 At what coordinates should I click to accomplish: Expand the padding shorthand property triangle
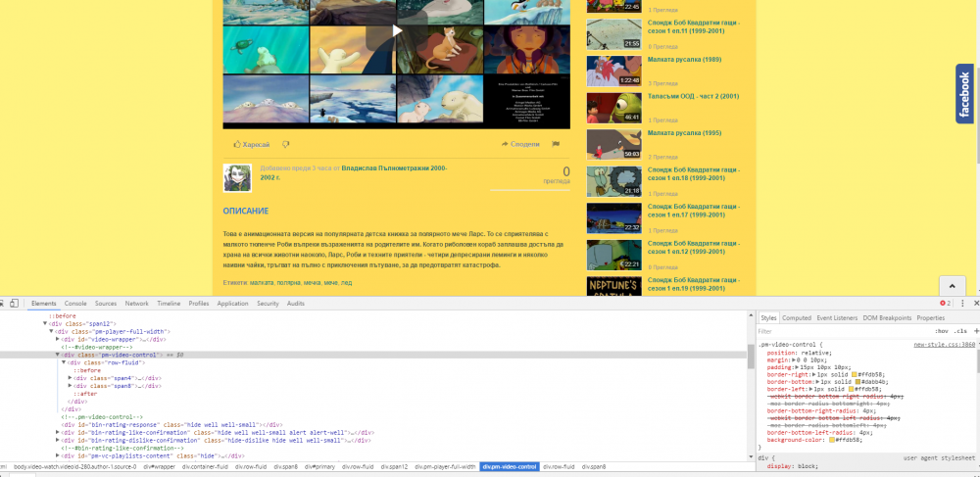tap(796, 367)
